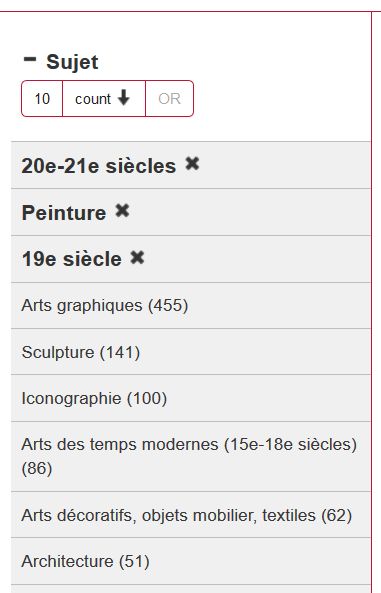Remove the Peinture filter
381x593 pixels.
click(x=122, y=211)
